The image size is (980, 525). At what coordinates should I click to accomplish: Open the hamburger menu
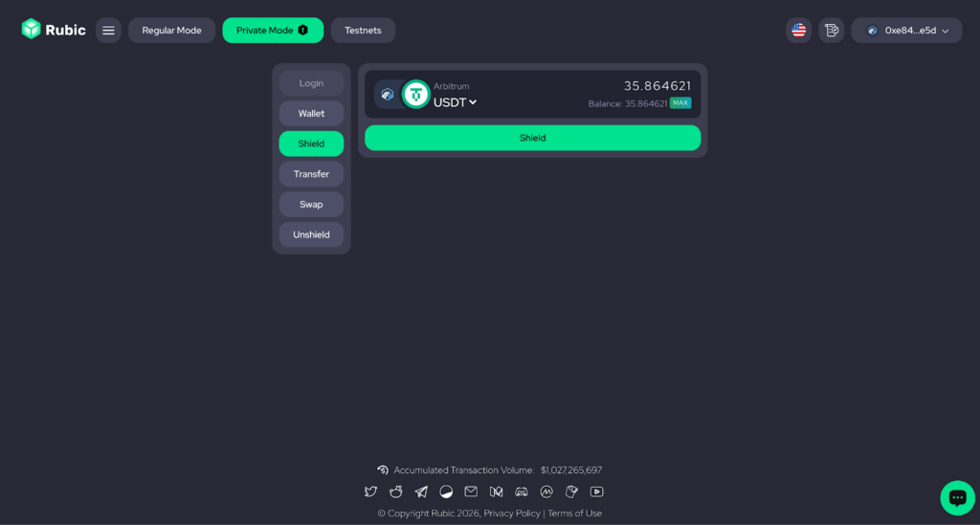[108, 31]
